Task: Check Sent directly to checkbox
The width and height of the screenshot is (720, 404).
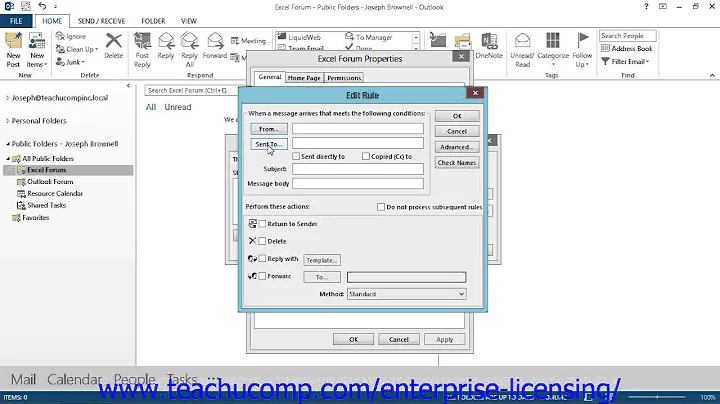Action: click(296, 157)
